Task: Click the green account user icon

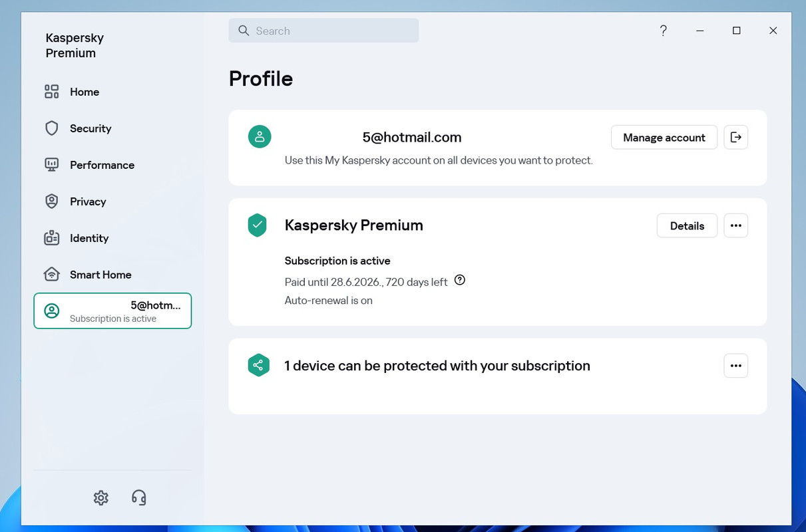Action: click(260, 137)
